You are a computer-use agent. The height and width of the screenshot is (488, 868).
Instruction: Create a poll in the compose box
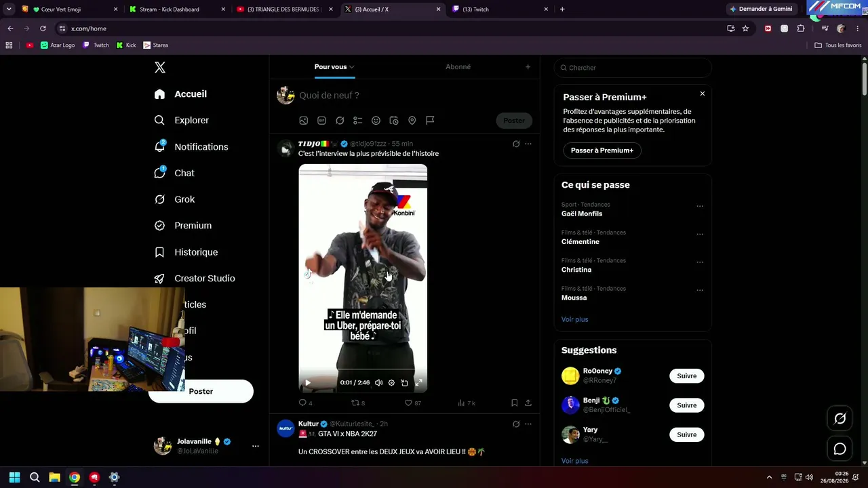(x=358, y=121)
